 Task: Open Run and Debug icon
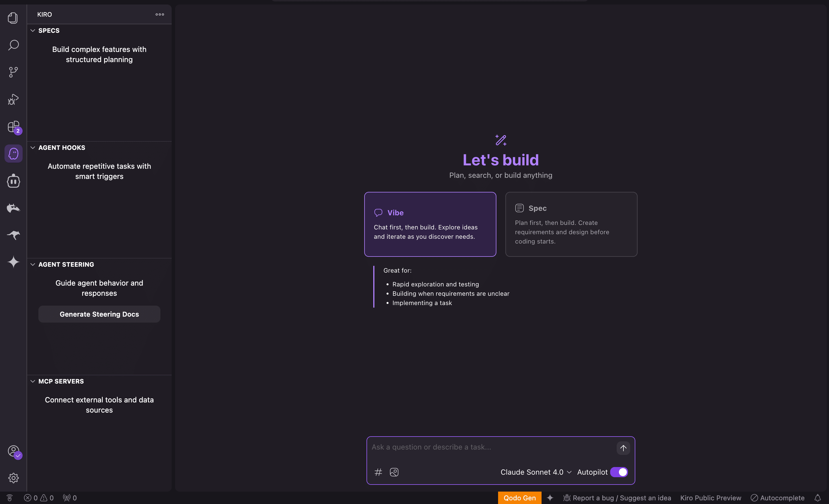point(13,99)
